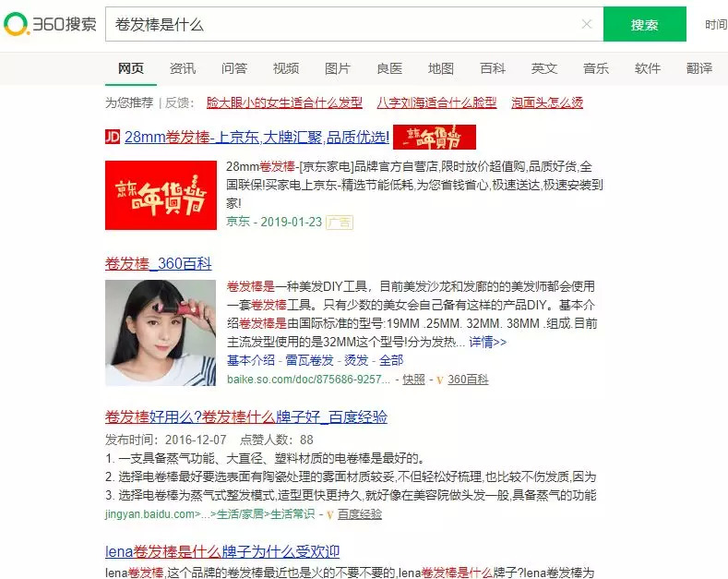The width and height of the screenshot is (728, 579).
Task: Click the V verified icon before 360百科
Action: pyautogui.click(x=440, y=380)
